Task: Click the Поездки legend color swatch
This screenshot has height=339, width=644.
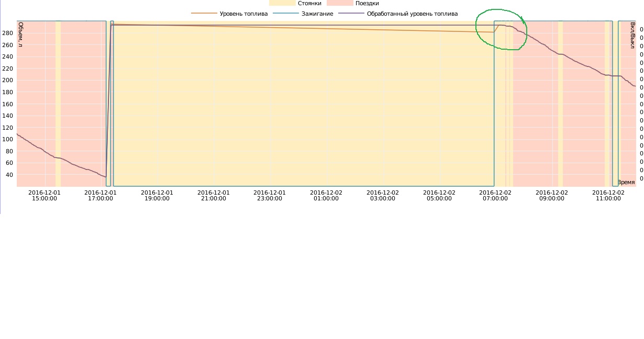Action: (340, 3)
